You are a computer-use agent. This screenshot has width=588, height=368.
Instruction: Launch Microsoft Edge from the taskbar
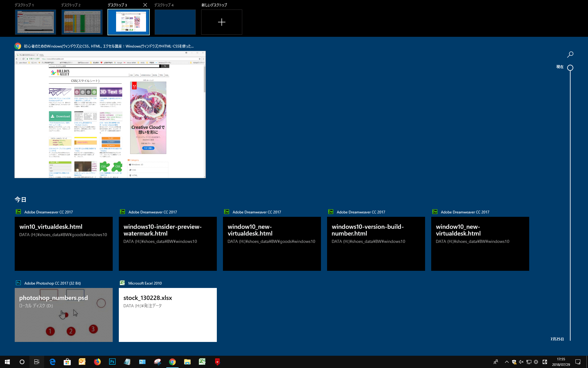pos(52,362)
